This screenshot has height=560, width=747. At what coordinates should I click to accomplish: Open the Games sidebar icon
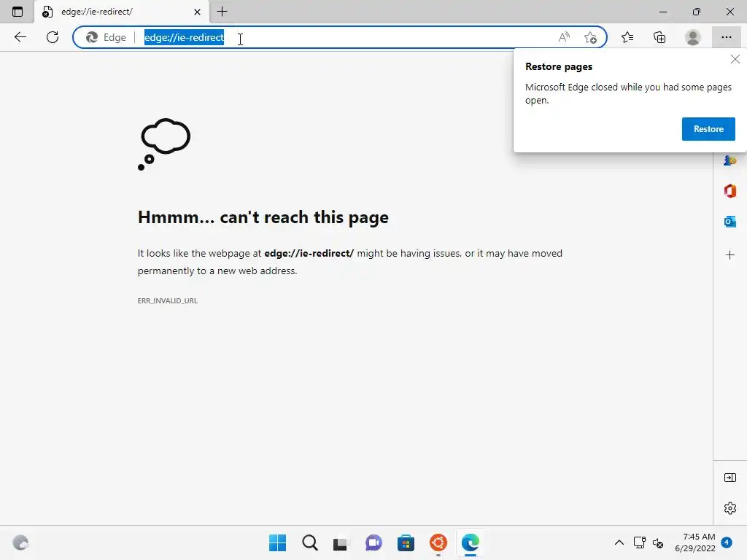(x=729, y=161)
